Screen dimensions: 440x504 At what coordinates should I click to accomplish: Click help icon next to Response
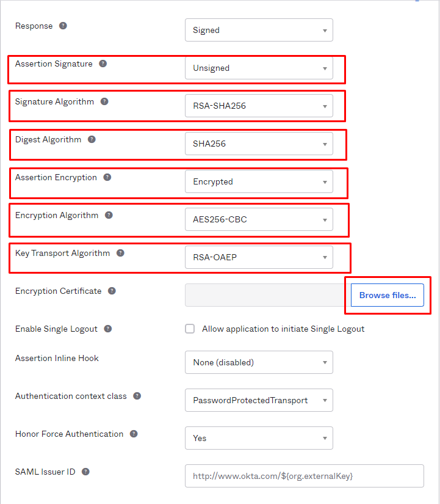click(x=63, y=26)
